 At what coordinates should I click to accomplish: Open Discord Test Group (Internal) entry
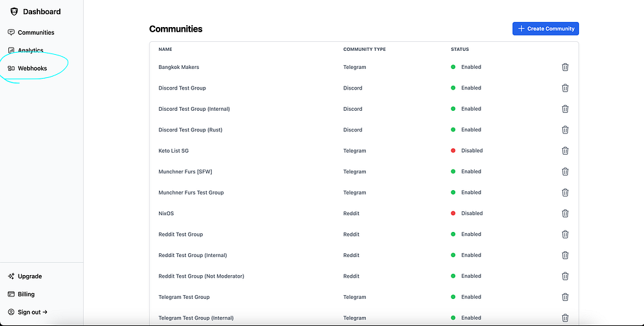point(194,109)
